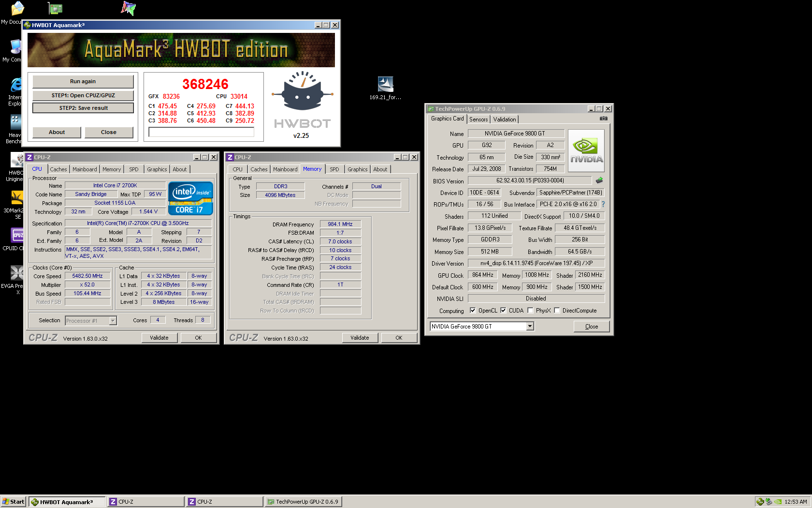Click the Close button in GPU-Z

(592, 327)
